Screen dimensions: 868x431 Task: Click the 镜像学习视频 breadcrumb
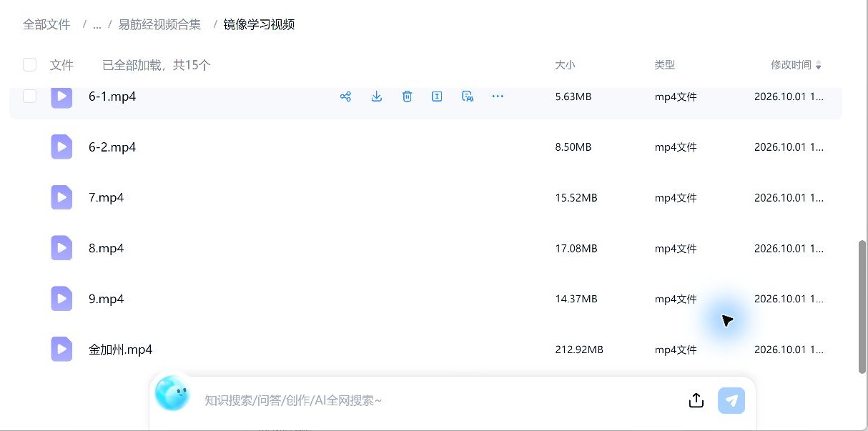(x=259, y=25)
